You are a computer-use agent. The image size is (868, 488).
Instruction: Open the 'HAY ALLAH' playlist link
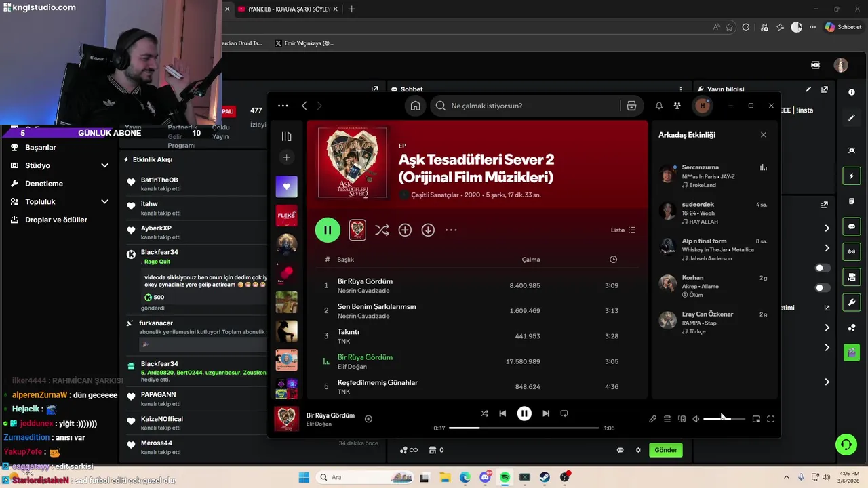pyautogui.click(x=703, y=222)
